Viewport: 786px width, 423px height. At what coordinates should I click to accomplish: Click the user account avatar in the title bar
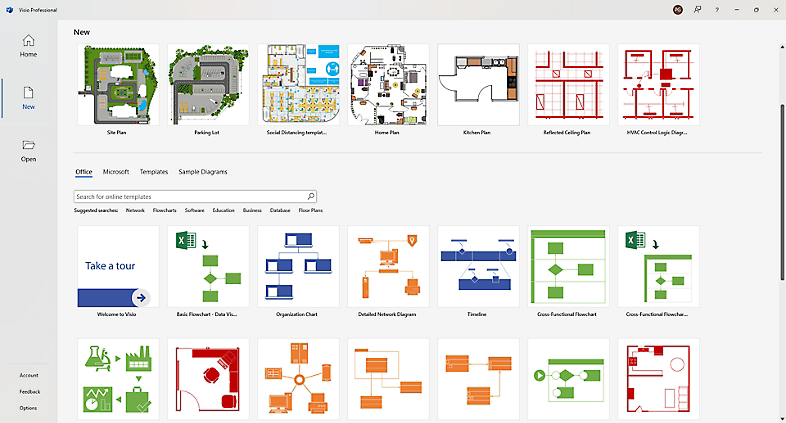coord(678,9)
